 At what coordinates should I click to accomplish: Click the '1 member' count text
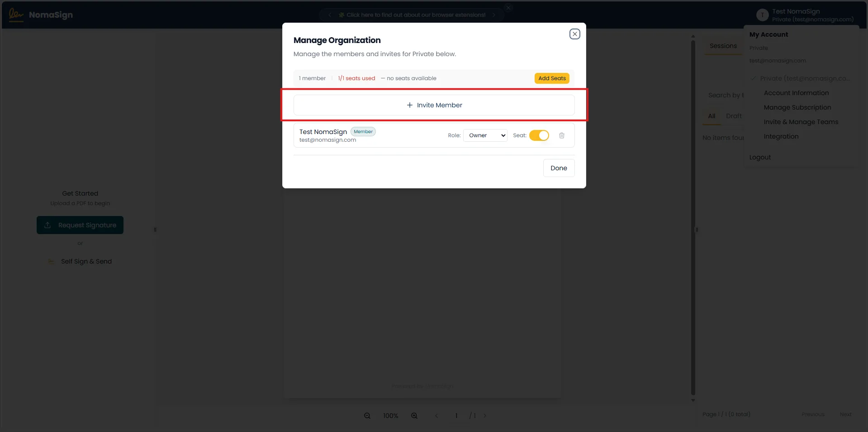[x=312, y=78]
